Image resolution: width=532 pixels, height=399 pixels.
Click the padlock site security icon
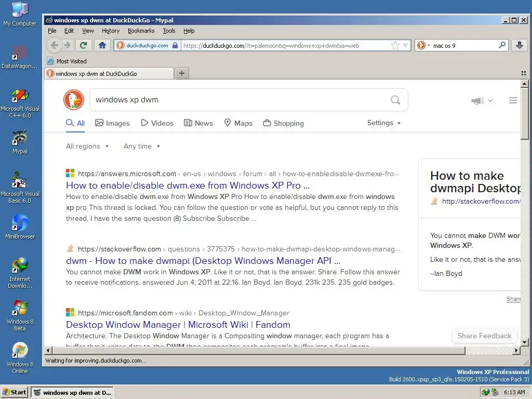pyautogui.click(x=175, y=45)
